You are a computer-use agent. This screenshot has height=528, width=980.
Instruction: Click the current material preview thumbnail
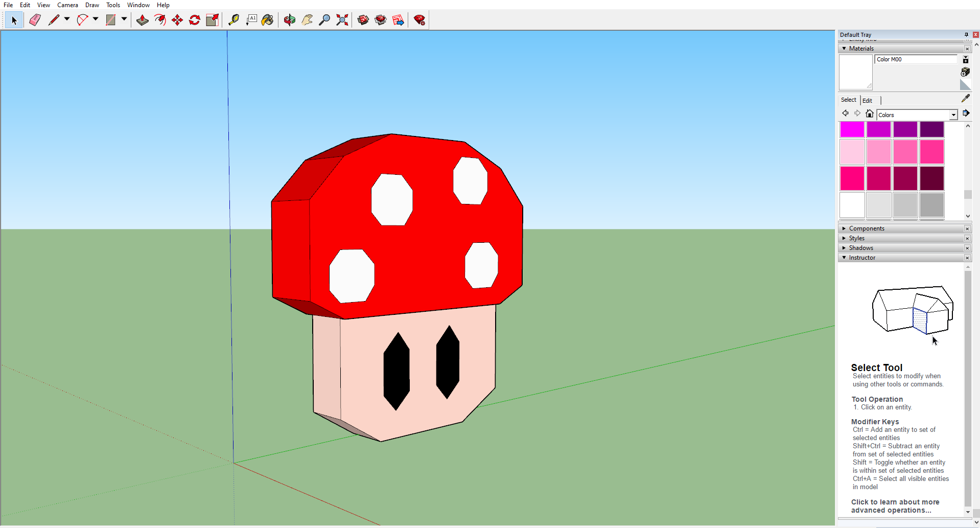856,72
